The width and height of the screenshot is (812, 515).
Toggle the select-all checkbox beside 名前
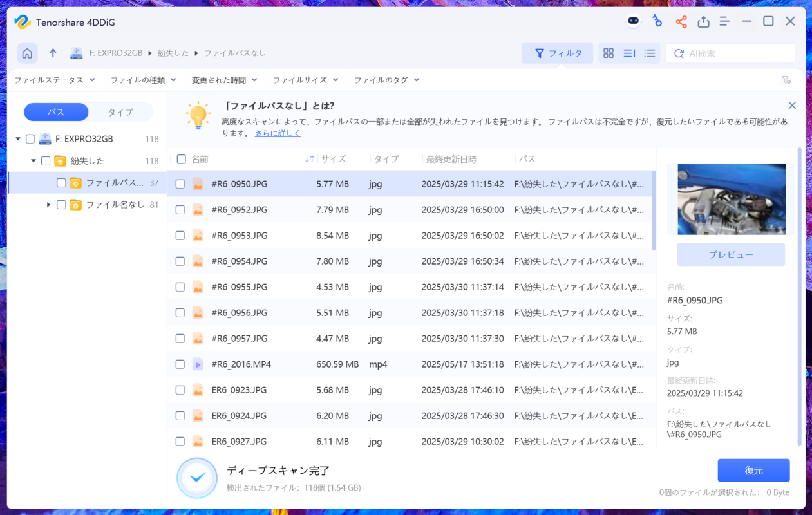[x=182, y=159]
